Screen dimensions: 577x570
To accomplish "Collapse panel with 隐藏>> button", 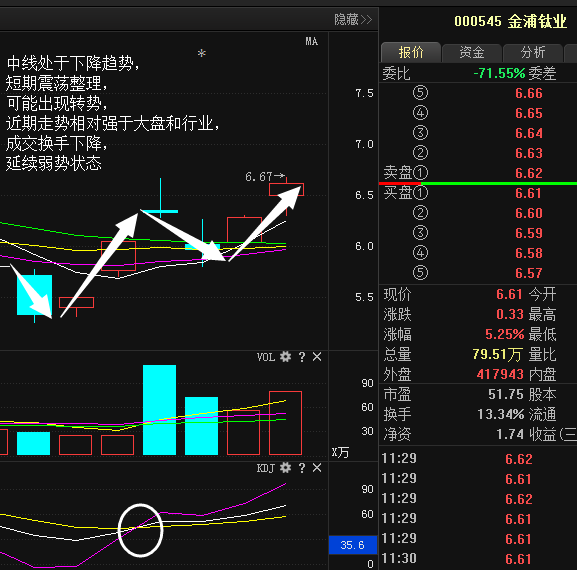I will point(353,19).
